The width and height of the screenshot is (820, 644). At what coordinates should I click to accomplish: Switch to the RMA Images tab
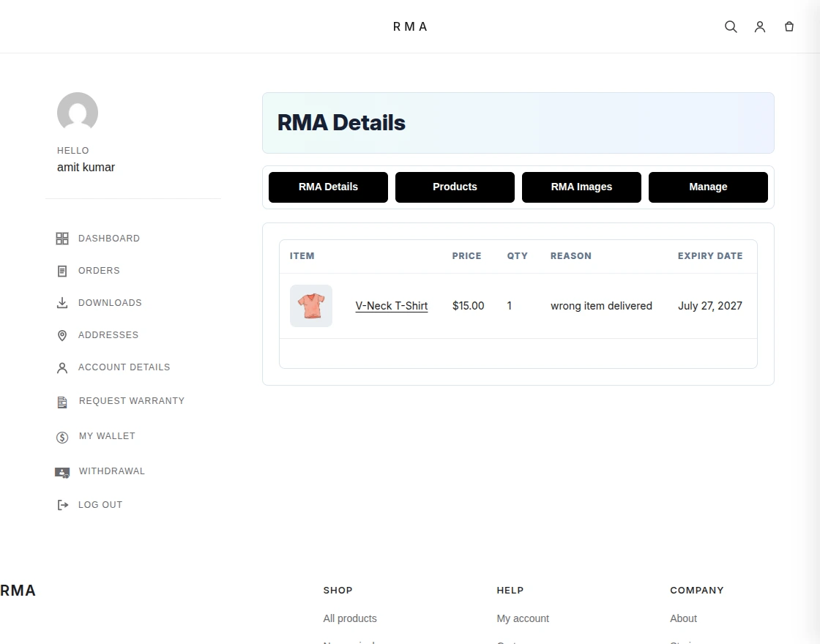581,187
